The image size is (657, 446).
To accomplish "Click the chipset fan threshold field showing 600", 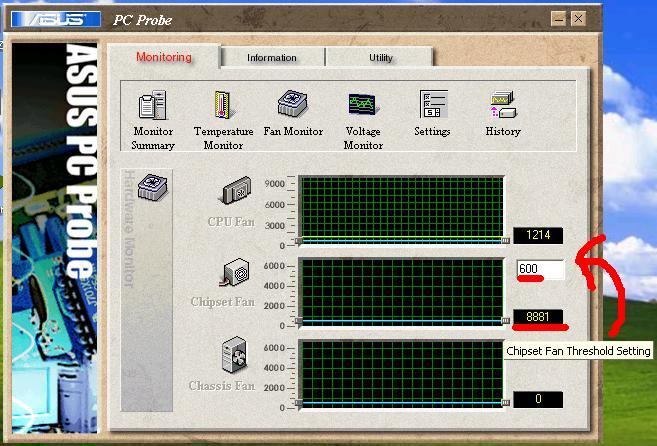I will (x=540, y=269).
